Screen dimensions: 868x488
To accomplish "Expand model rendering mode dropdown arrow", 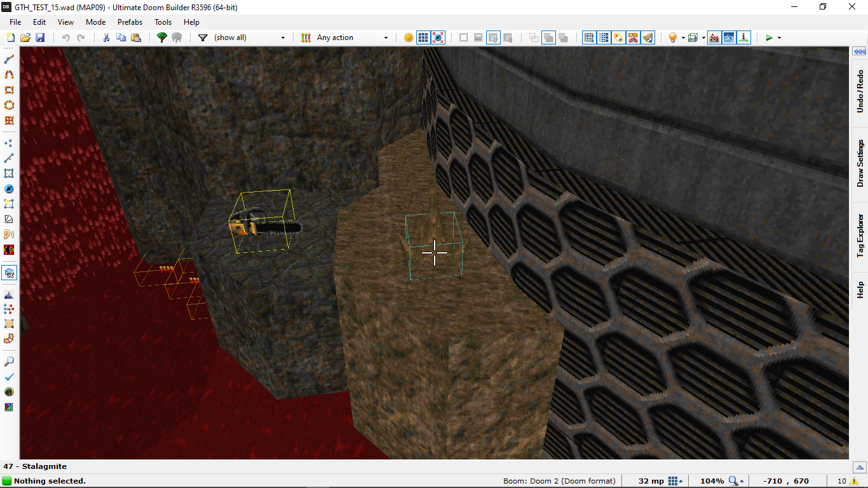I will pos(703,37).
